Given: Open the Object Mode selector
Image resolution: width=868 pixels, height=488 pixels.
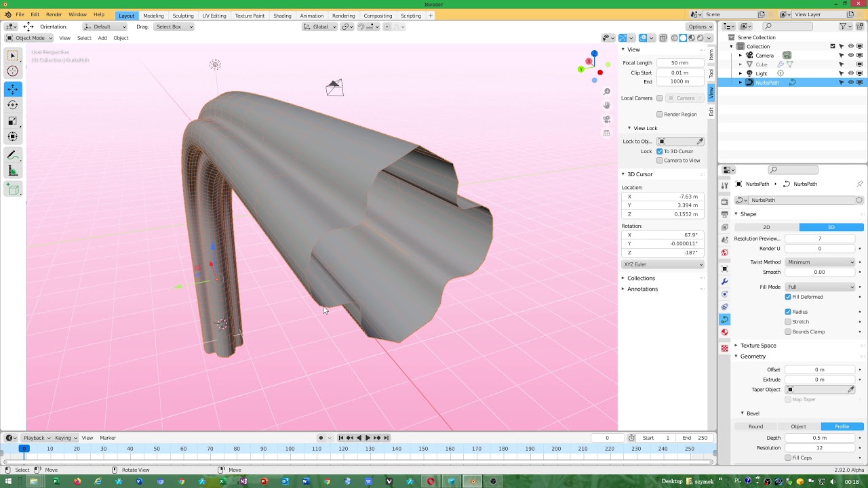Looking at the screenshot, I should point(29,38).
